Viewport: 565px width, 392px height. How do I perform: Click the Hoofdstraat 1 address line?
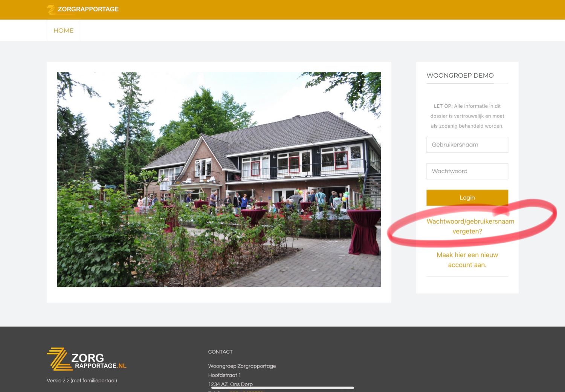pyautogui.click(x=224, y=375)
